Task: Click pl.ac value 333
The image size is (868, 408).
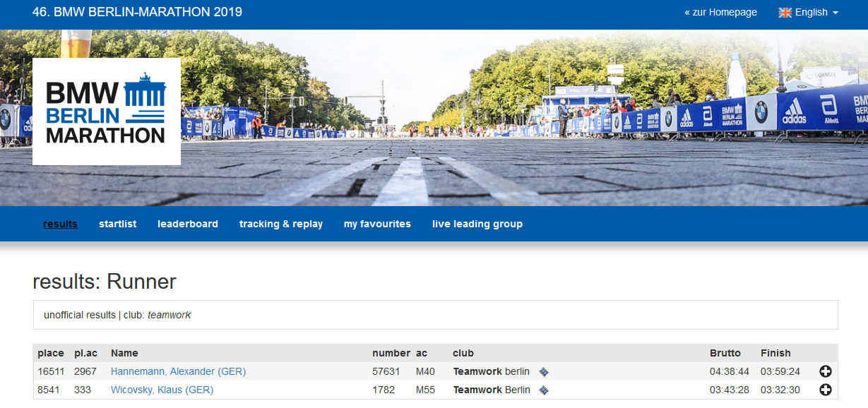Action: pyautogui.click(x=83, y=390)
